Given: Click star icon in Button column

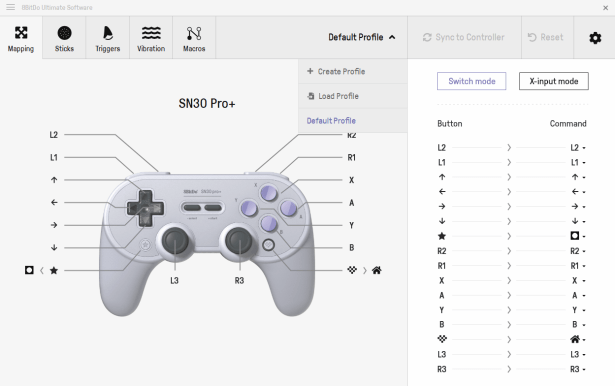Looking at the screenshot, I should [x=442, y=236].
